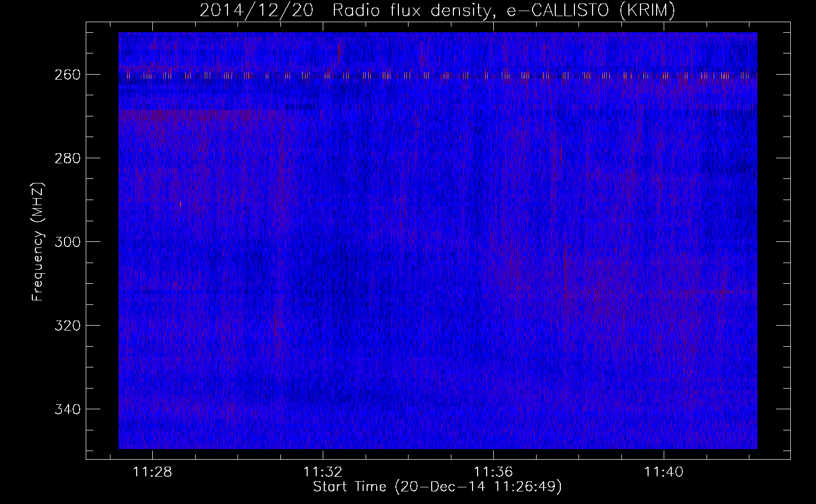Click the "Frequency (MHZ)" axis label
This screenshot has height=504, width=816.
[x=38, y=242]
